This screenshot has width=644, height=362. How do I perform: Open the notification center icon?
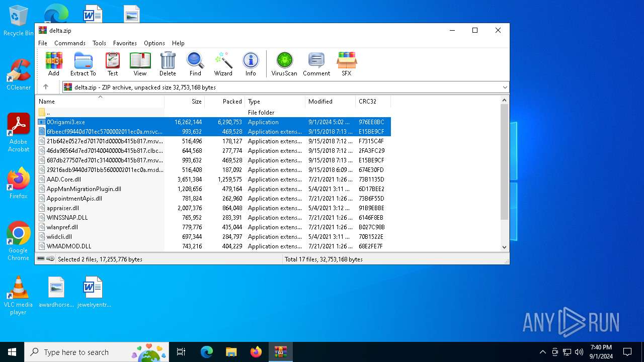click(627, 352)
